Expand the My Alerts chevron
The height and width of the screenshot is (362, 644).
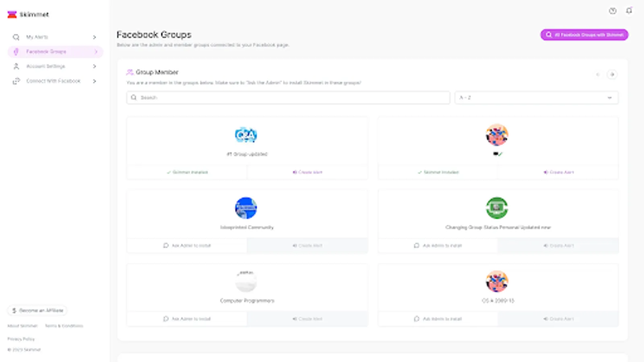click(95, 37)
